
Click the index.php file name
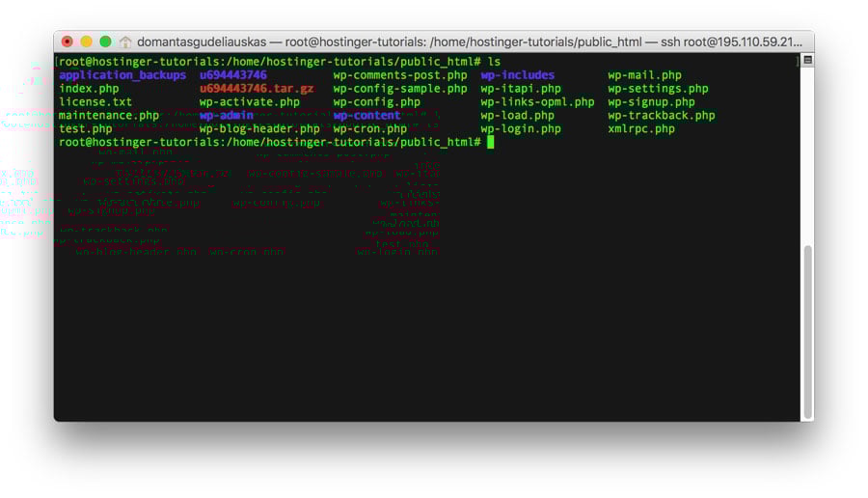coord(89,89)
